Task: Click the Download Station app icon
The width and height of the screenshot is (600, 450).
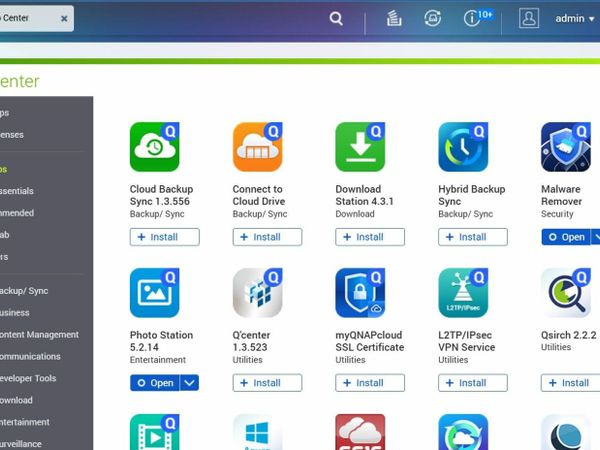Action: tap(360, 147)
